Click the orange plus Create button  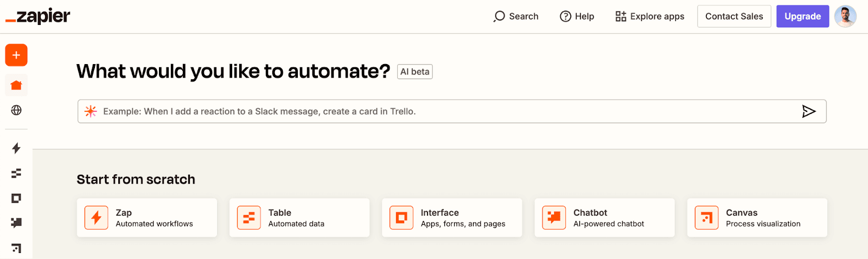tap(16, 55)
